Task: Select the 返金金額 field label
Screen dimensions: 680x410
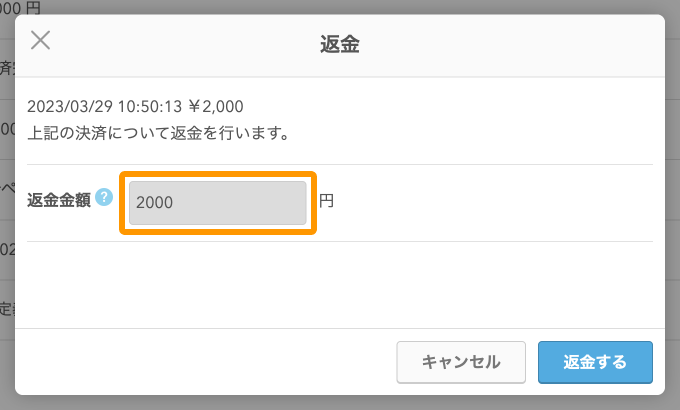Action: click(59, 200)
